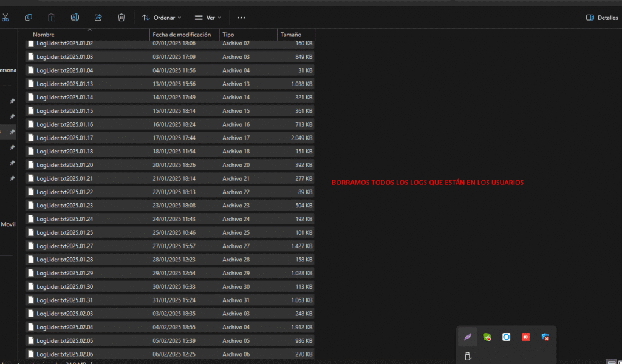Image resolution: width=622 pixels, height=364 pixels.
Task: Open the AnyDesk red tray icon
Action: [525, 337]
